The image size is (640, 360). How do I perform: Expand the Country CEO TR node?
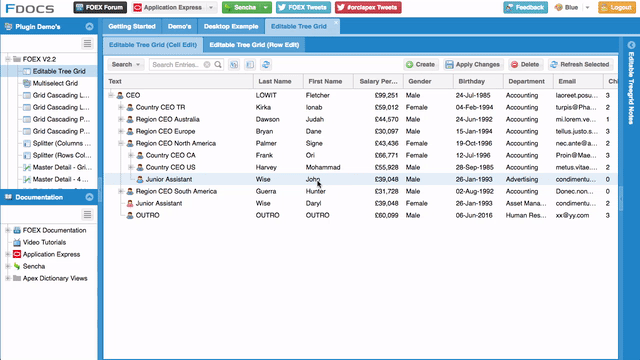tap(121, 107)
